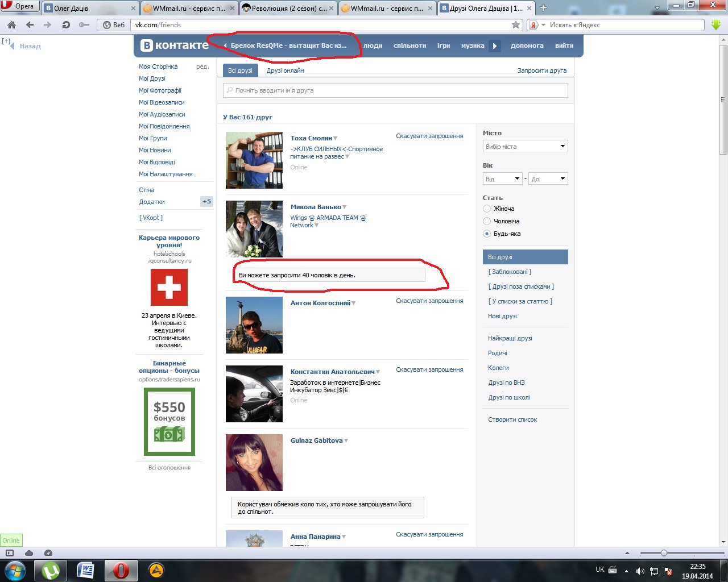This screenshot has height=582, width=728.
Task: Click the Створити список link
Action: pyautogui.click(x=512, y=420)
